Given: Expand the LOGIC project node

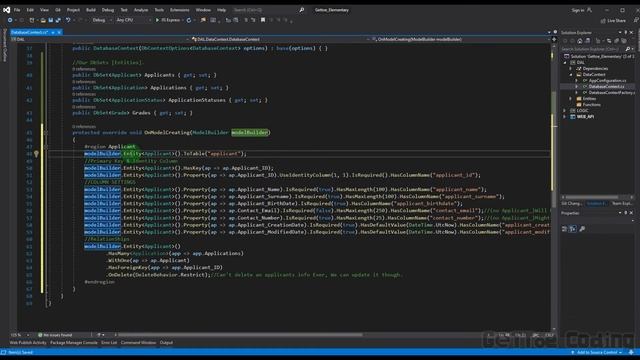Looking at the screenshot, I should pos(565,111).
